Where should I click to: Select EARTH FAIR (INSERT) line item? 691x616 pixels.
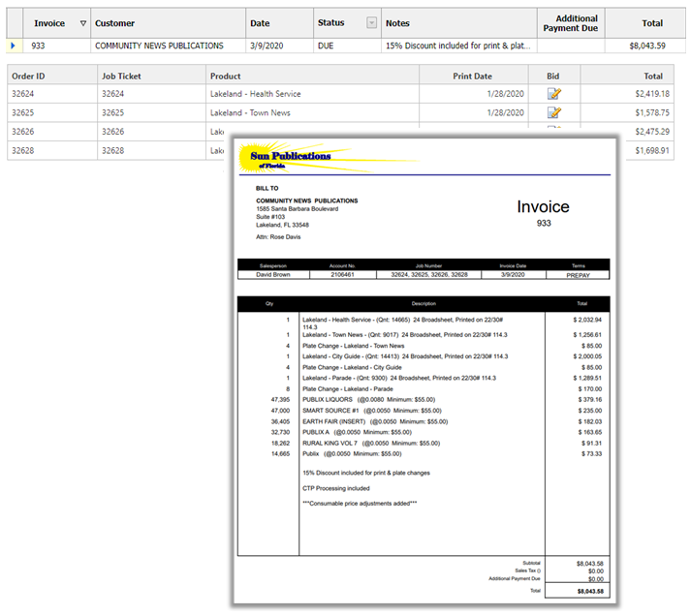375,422
